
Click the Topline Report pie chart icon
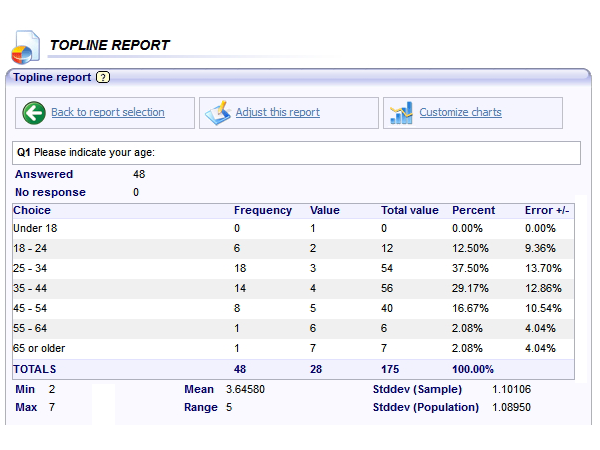[x=24, y=47]
